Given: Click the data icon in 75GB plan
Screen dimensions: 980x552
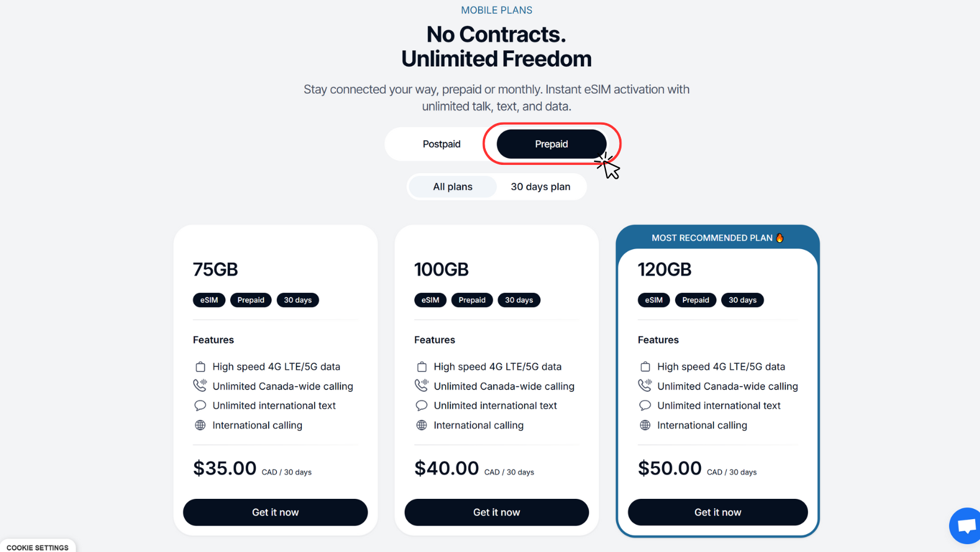Looking at the screenshot, I should [200, 367].
